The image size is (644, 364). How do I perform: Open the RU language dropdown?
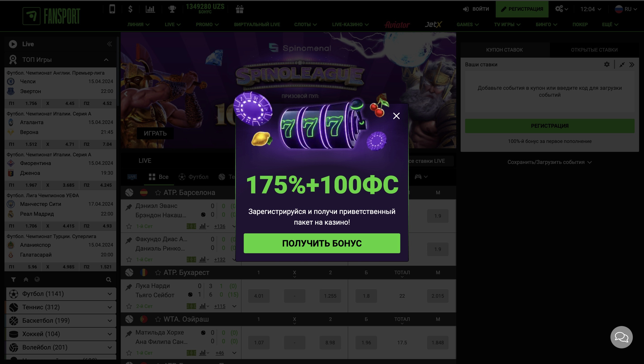[x=626, y=9]
